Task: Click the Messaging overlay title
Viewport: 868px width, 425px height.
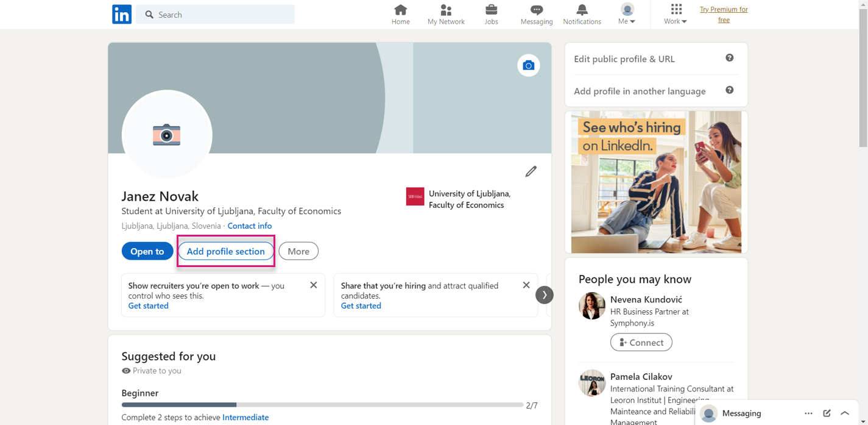Action: [741, 413]
